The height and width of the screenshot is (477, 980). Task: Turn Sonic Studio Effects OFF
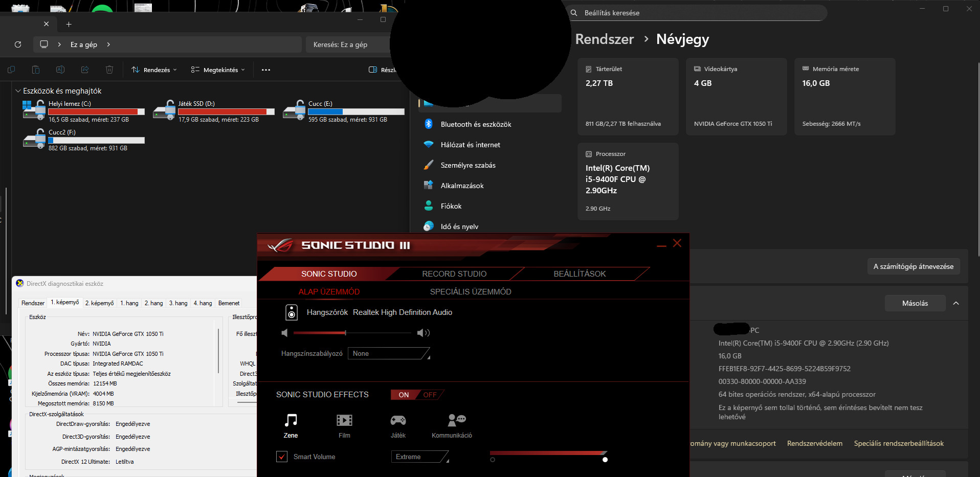[x=430, y=395]
